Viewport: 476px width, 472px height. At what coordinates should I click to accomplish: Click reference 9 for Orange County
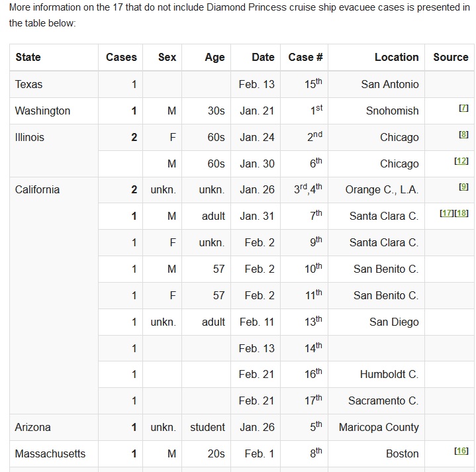pos(463,187)
